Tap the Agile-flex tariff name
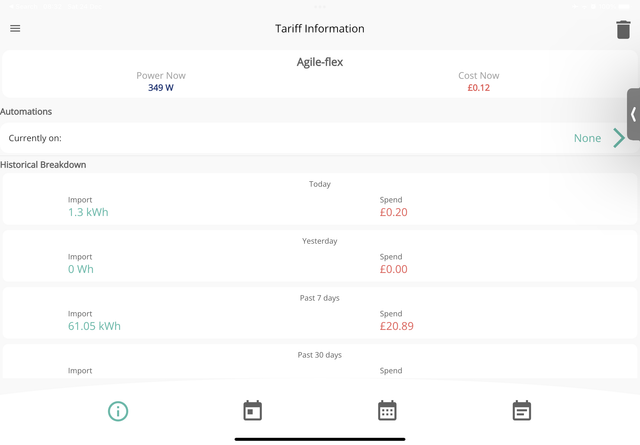This screenshot has width=640, height=445. [x=320, y=62]
